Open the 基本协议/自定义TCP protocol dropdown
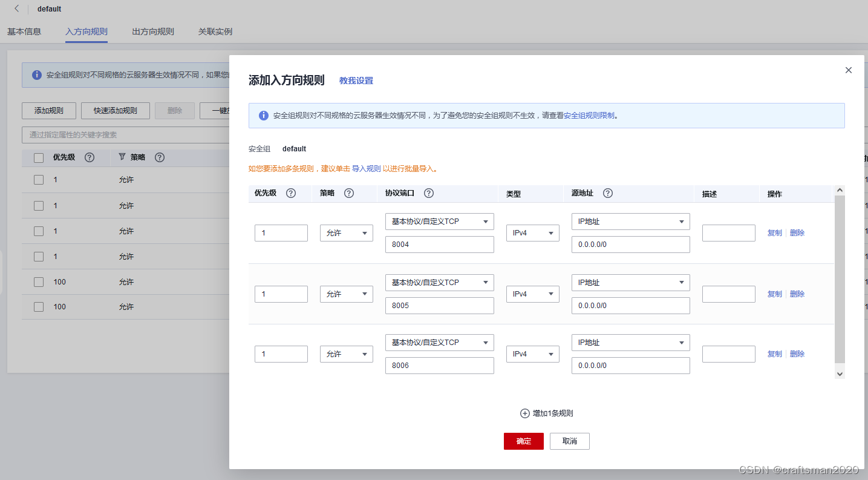868x480 pixels. coord(439,221)
